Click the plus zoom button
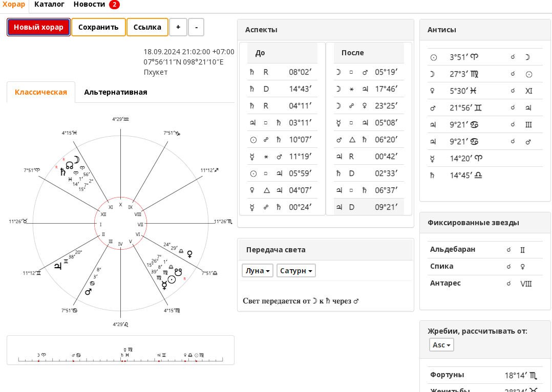This screenshot has width=552, height=392. click(x=178, y=27)
